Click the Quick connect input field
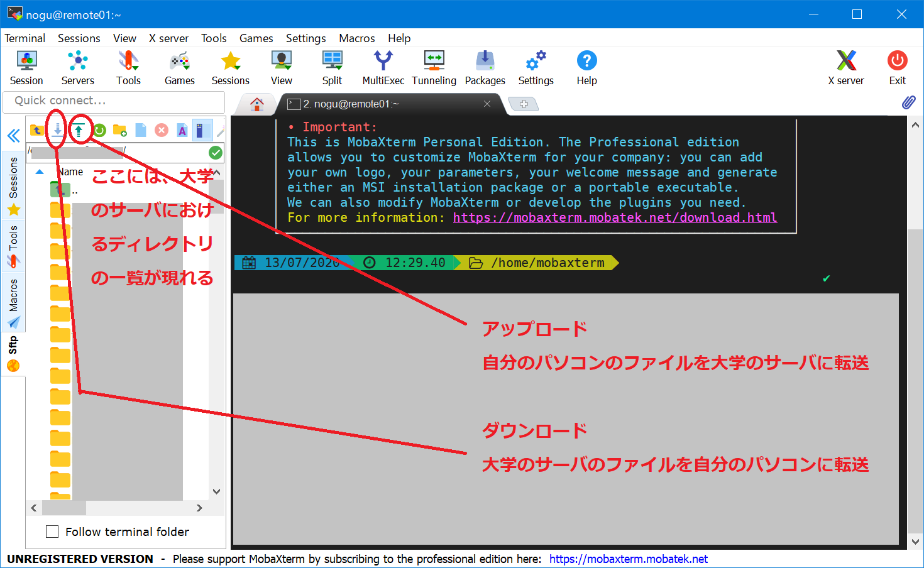The image size is (924, 568). [114, 101]
